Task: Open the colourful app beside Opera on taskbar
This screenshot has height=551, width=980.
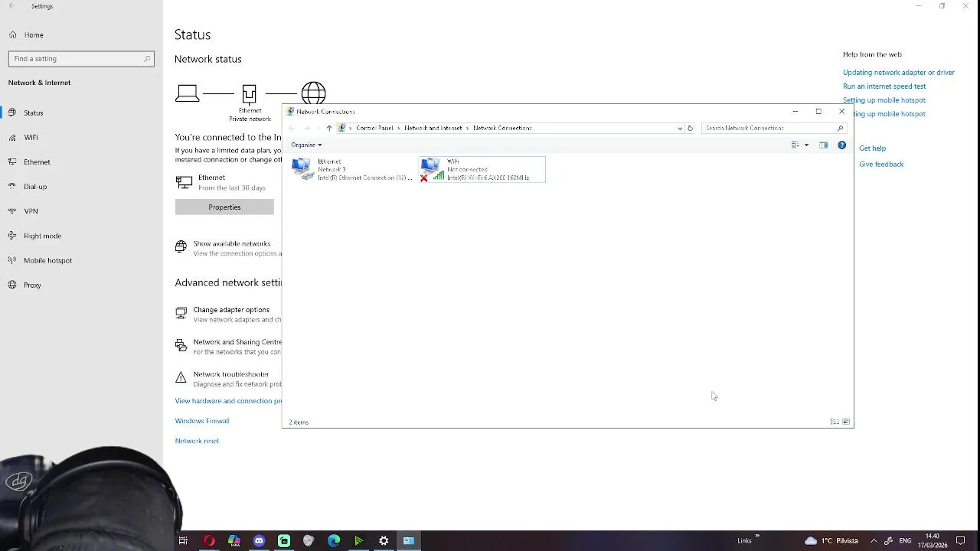Action: [234, 541]
